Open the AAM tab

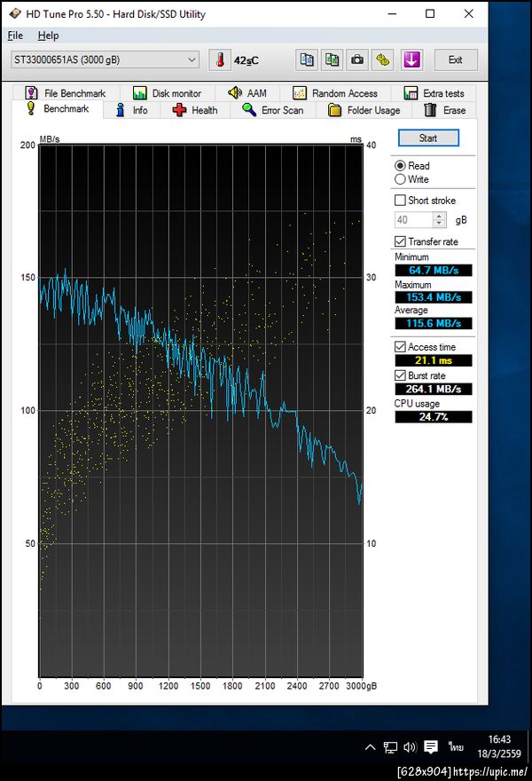click(x=247, y=93)
